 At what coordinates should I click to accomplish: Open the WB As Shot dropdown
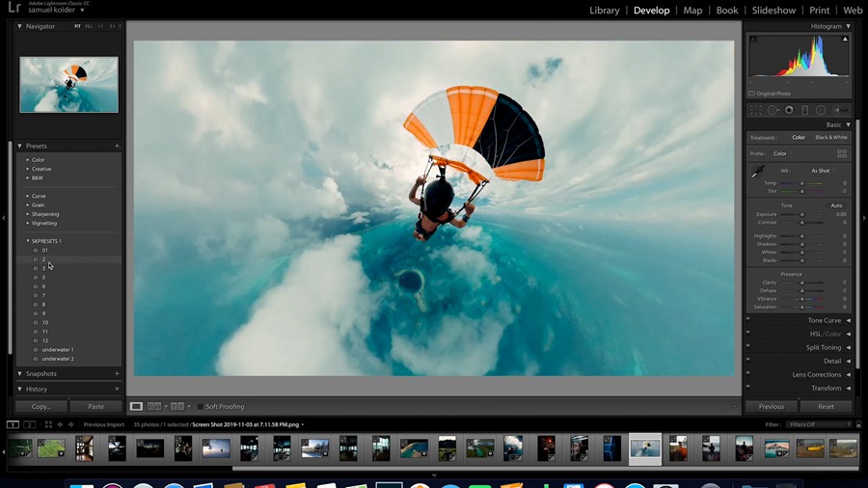coord(824,171)
